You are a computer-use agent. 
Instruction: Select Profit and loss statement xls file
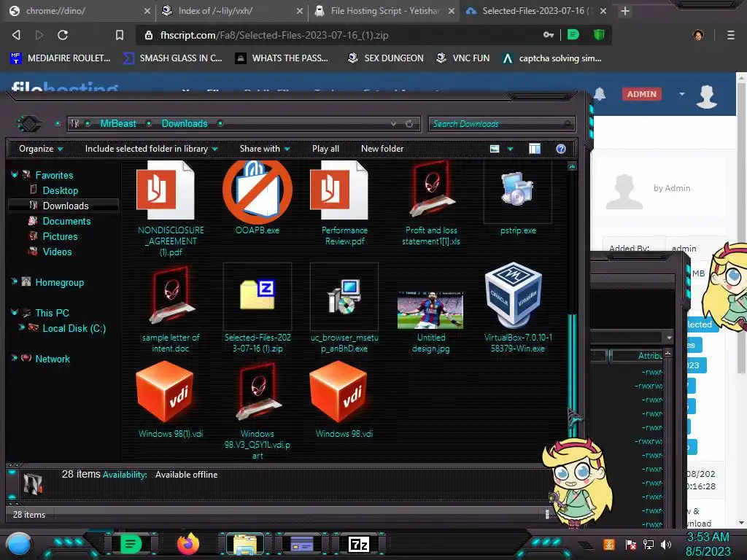pyautogui.click(x=431, y=190)
